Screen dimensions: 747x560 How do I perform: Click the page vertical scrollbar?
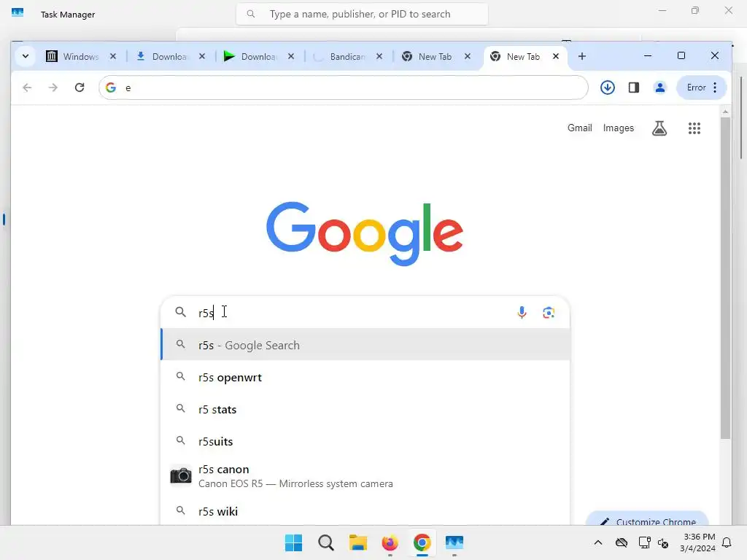click(725, 279)
